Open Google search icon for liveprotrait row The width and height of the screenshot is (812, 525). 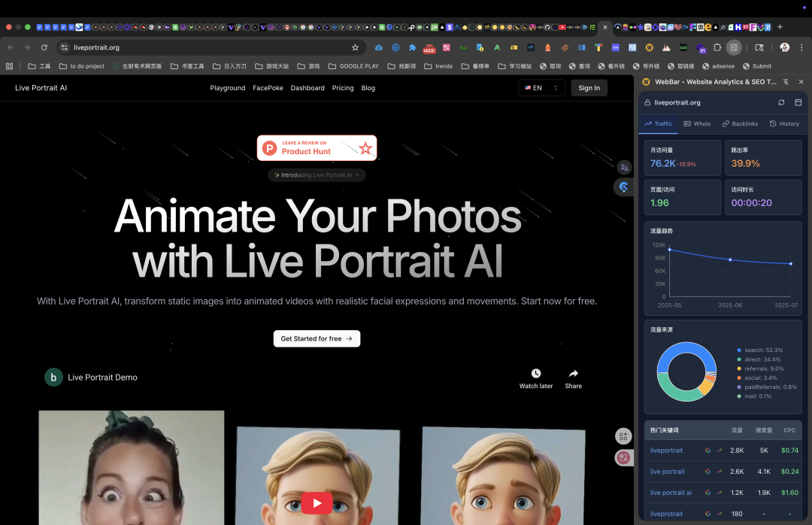pyautogui.click(x=708, y=514)
